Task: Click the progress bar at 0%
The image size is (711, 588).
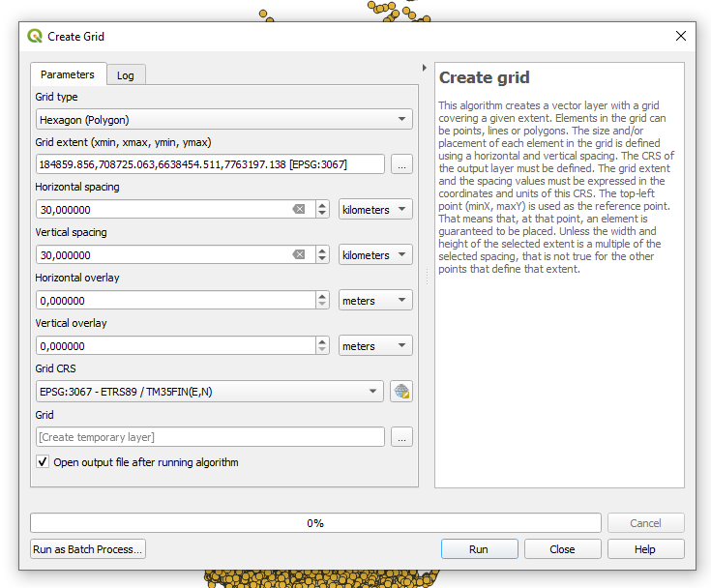Action: pyautogui.click(x=315, y=523)
